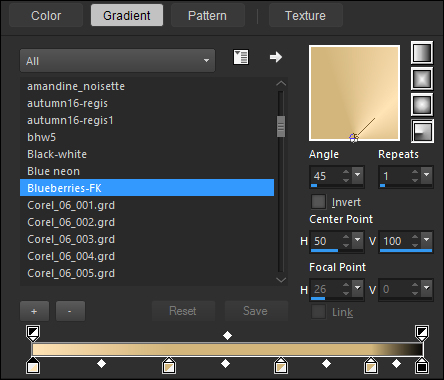The image size is (444, 380).
Task: Select autumn16-regis1 gradient
Action: point(147,120)
